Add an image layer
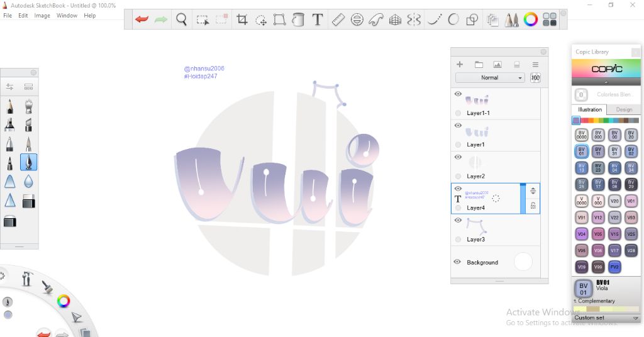Screen dimensions: 644x337 (497, 64)
